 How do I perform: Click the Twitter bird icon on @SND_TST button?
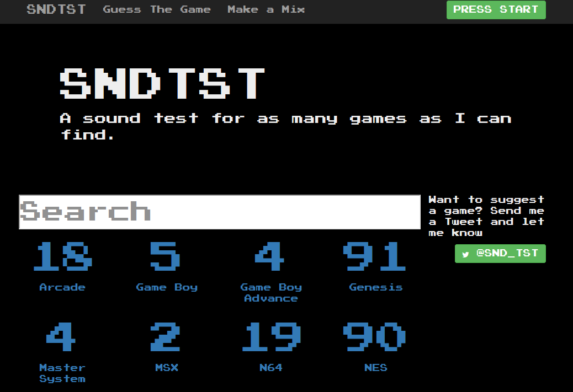click(x=465, y=254)
